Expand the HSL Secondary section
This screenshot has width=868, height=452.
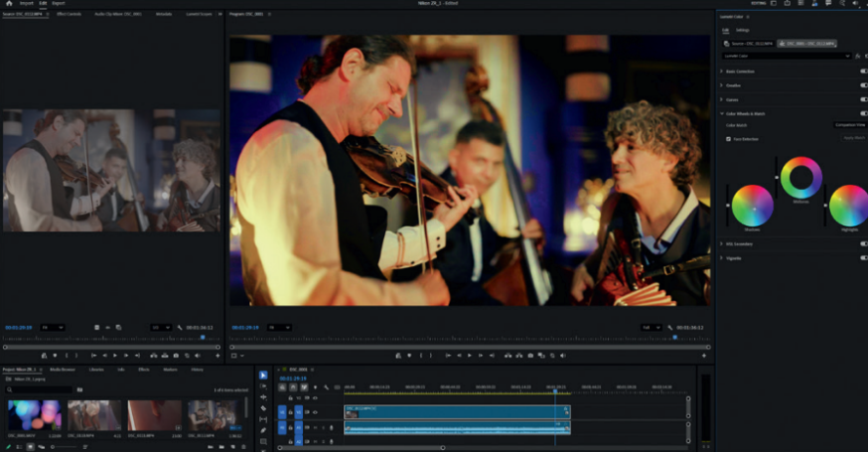[722, 243]
